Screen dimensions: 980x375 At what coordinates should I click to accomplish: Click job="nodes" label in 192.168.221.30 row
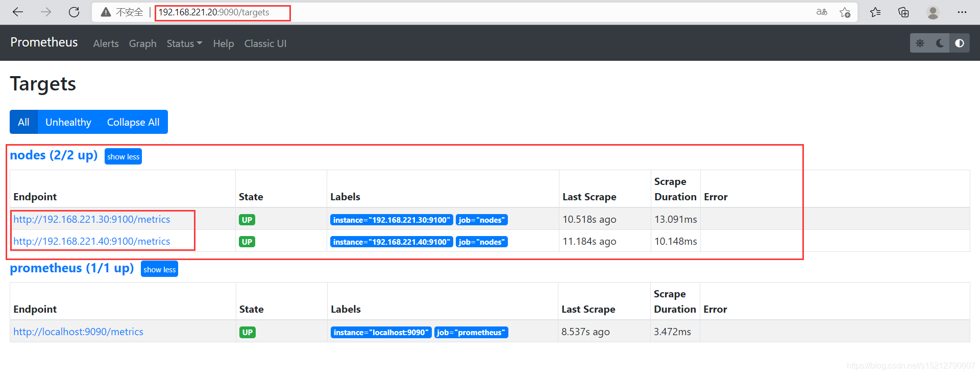[x=481, y=220]
